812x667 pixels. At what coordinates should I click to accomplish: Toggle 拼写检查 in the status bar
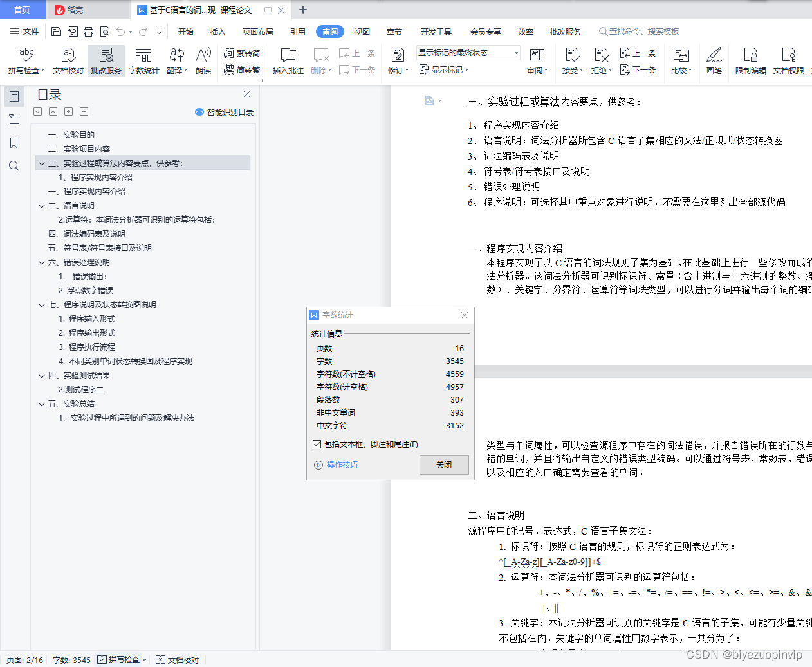click(x=121, y=659)
